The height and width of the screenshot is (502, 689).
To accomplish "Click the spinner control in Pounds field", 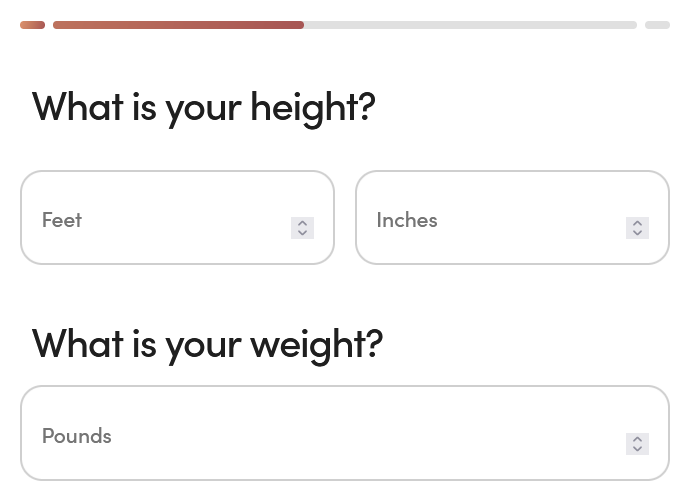I will pos(637,444).
